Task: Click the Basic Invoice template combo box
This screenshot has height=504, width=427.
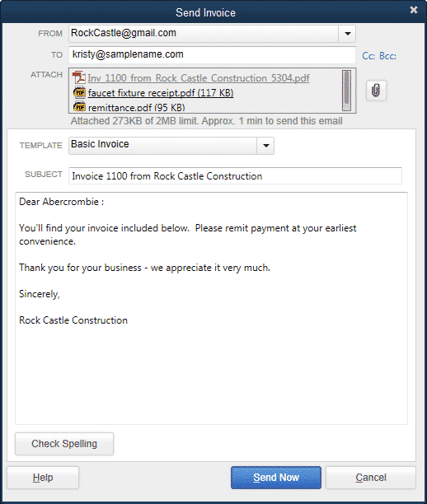Action: pyautogui.click(x=171, y=146)
